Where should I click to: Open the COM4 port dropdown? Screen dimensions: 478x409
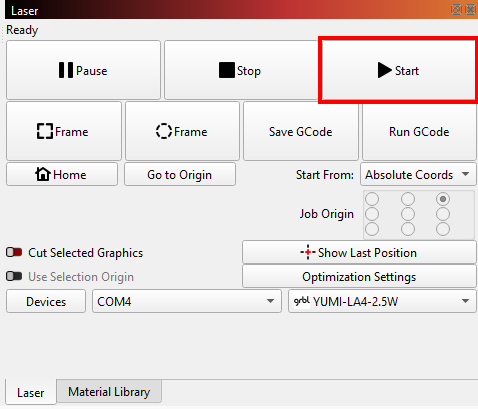(187, 301)
